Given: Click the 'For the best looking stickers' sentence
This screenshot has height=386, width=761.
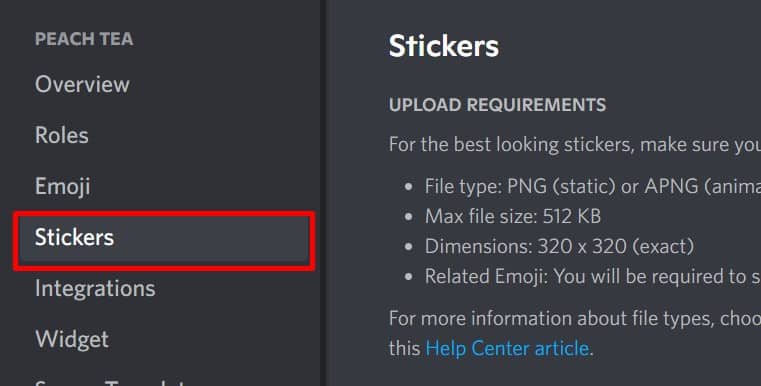Looking at the screenshot, I should point(575,145).
